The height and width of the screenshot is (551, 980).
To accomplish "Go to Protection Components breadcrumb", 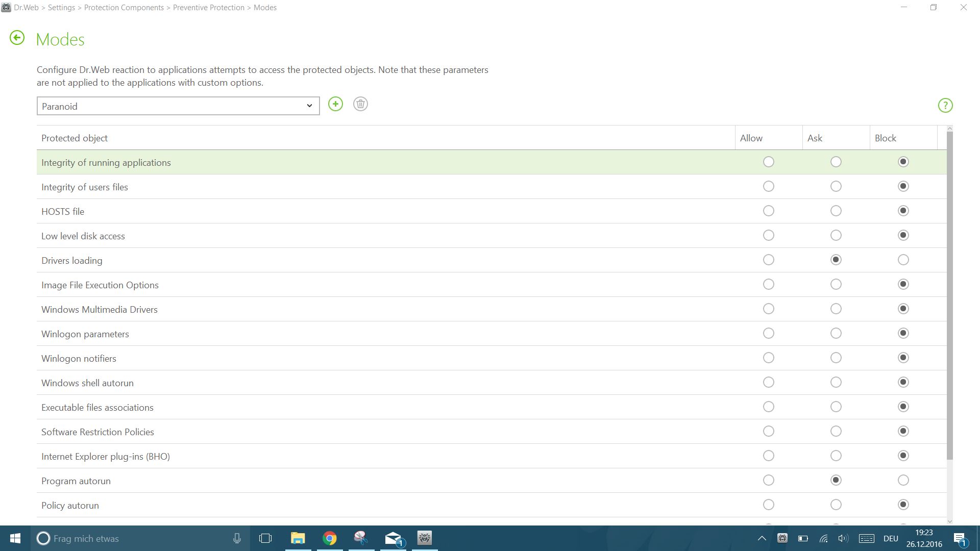I will (x=124, y=8).
